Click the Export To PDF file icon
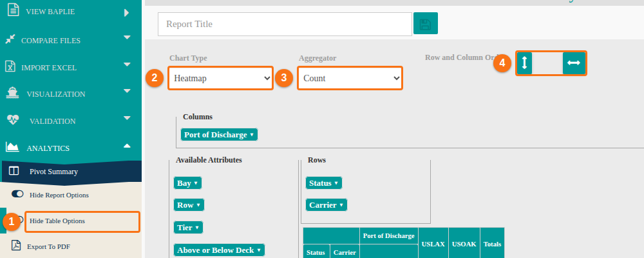The width and height of the screenshot is (644, 258). point(16,245)
